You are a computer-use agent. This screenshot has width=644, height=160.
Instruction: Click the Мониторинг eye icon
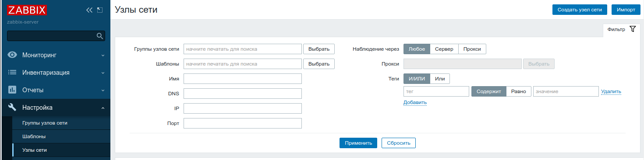(x=13, y=55)
